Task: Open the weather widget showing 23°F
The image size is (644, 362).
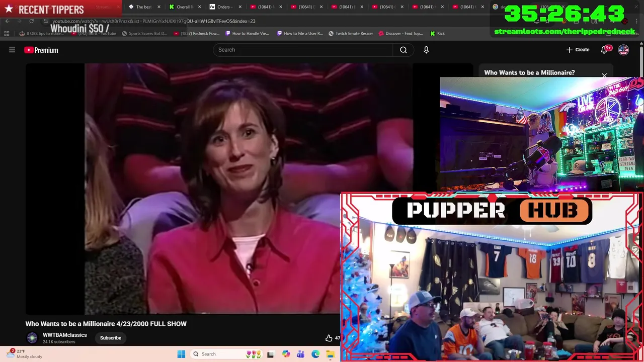Action: click(24, 354)
